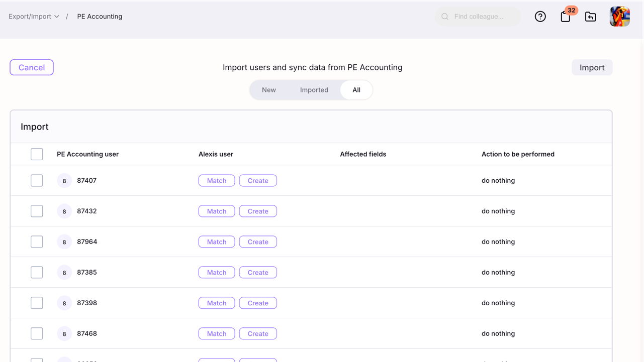Image resolution: width=644 pixels, height=362 pixels.
Task: Toggle the select-all checkbox in table header
Action: 37,154
